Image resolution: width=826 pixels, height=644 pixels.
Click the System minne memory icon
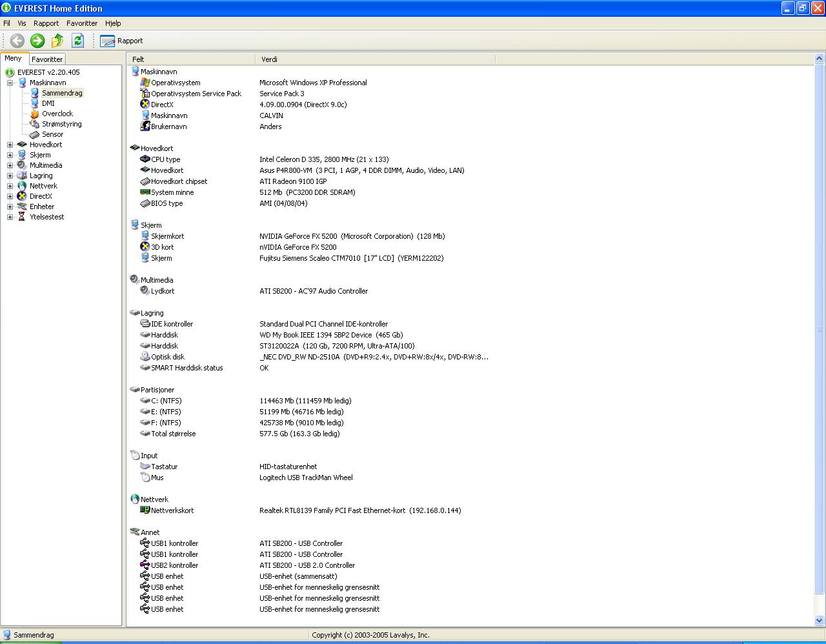[145, 192]
